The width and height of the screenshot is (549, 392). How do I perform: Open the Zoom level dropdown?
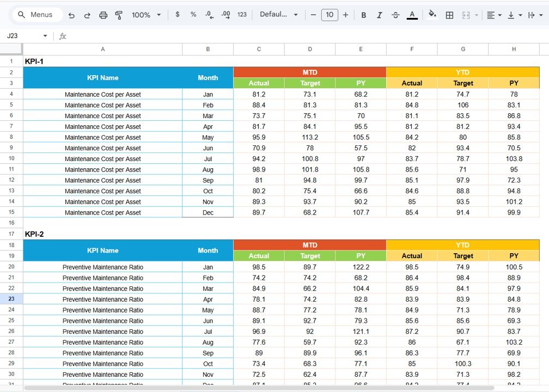pyautogui.click(x=145, y=15)
